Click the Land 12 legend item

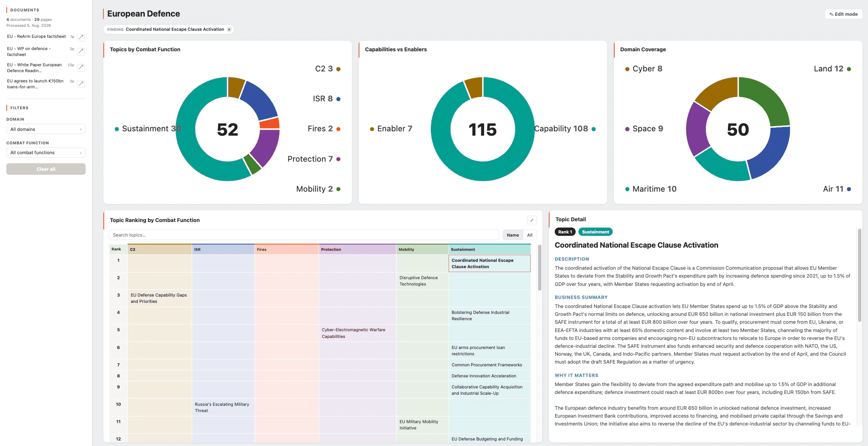coord(832,69)
